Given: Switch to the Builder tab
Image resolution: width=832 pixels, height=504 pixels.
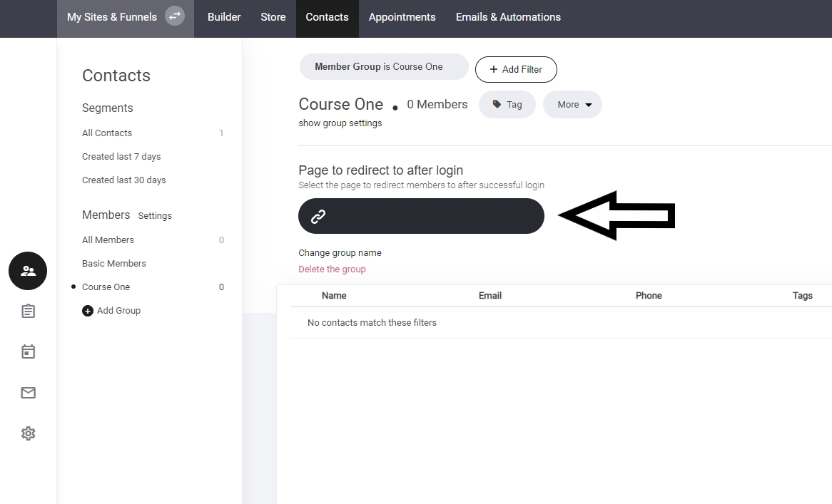Looking at the screenshot, I should 224,17.
